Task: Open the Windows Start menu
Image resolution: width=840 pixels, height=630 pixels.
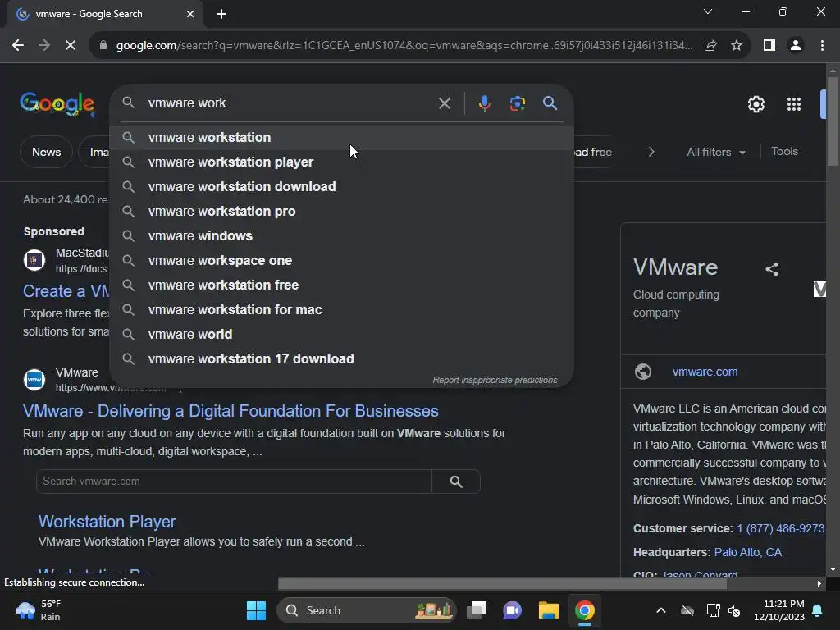Action: coord(256,610)
